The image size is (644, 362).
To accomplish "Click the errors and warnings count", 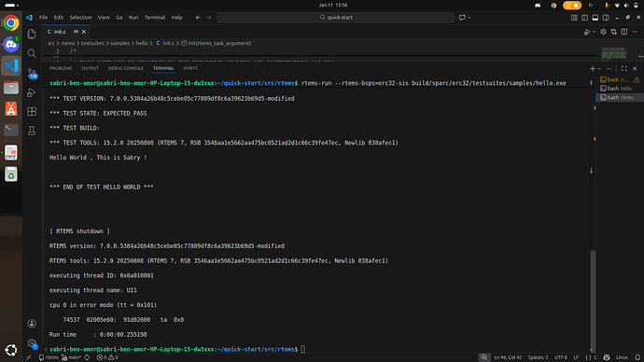I will point(107,357).
